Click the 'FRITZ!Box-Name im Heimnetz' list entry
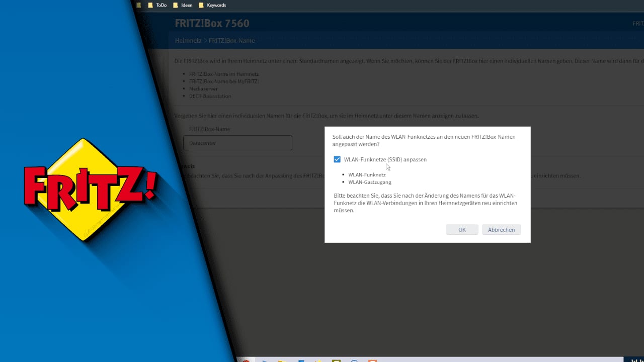This screenshot has height=362, width=644. [224, 74]
